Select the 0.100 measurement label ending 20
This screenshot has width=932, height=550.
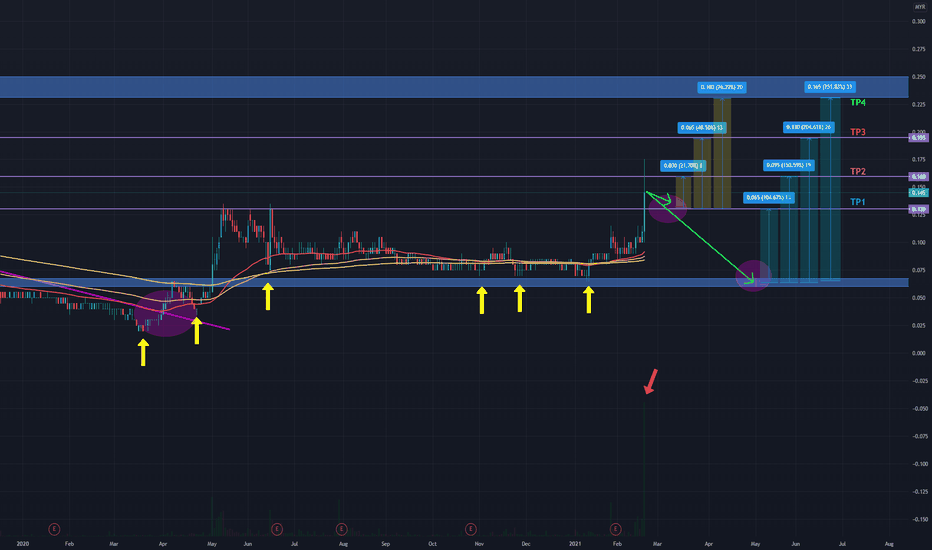pos(722,87)
